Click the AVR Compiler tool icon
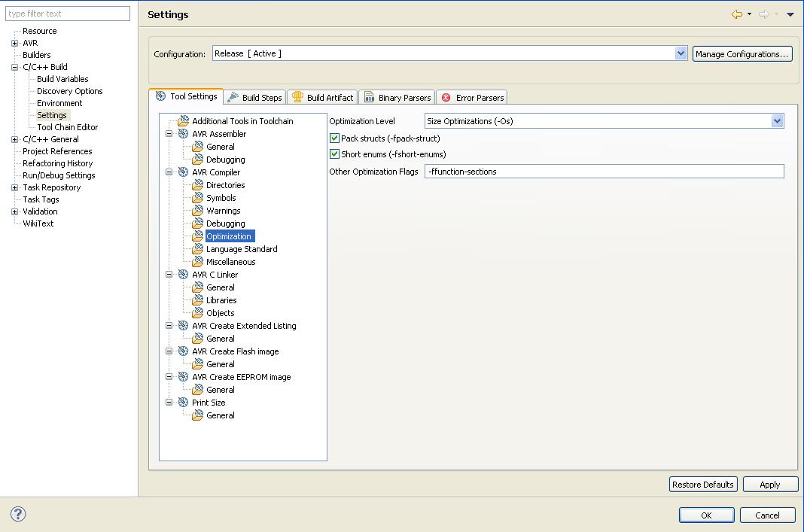804x532 pixels. [183, 172]
